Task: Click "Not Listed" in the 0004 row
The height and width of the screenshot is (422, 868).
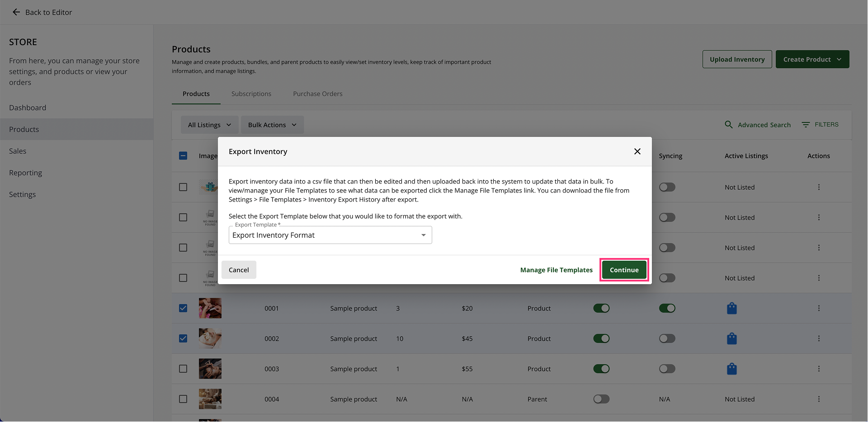Action: tap(740, 399)
